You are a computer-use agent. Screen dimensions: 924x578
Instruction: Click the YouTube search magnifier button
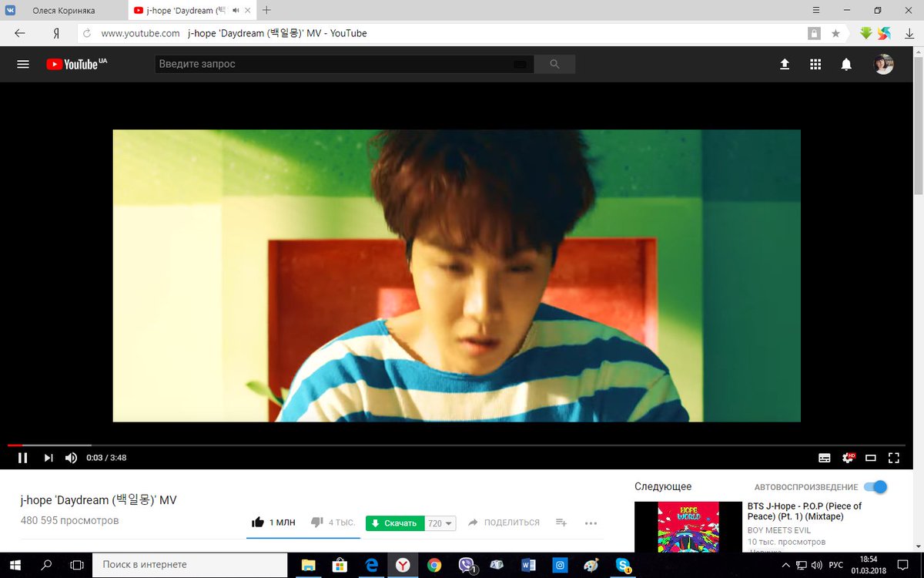click(x=554, y=64)
